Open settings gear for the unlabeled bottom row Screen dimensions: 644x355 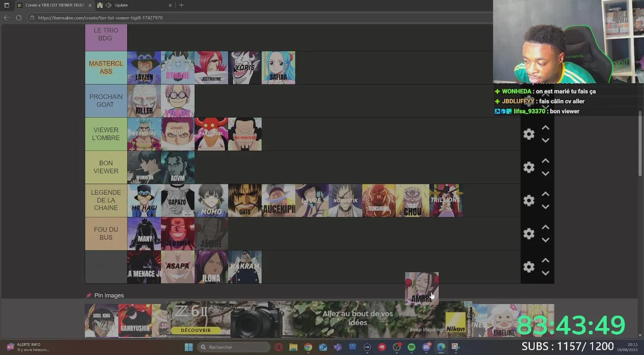[x=529, y=267]
